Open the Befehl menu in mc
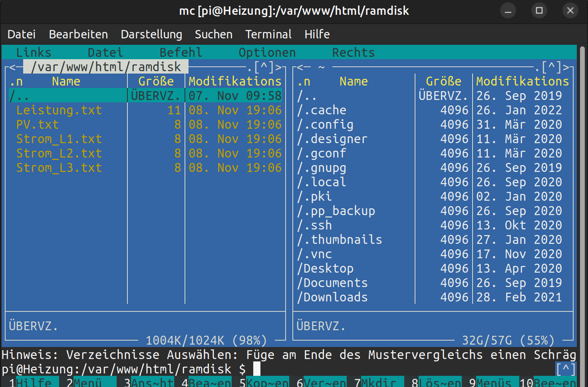The height and width of the screenshot is (387, 588). (x=181, y=52)
